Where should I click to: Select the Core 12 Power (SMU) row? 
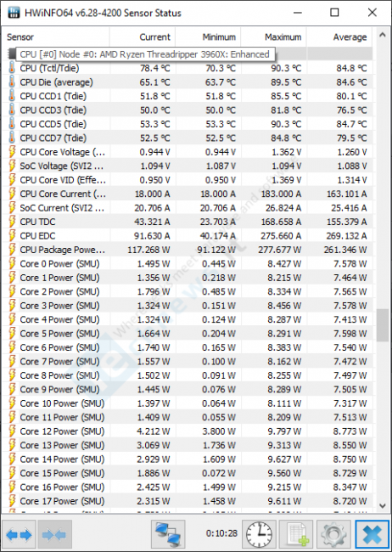pyautogui.click(x=188, y=431)
